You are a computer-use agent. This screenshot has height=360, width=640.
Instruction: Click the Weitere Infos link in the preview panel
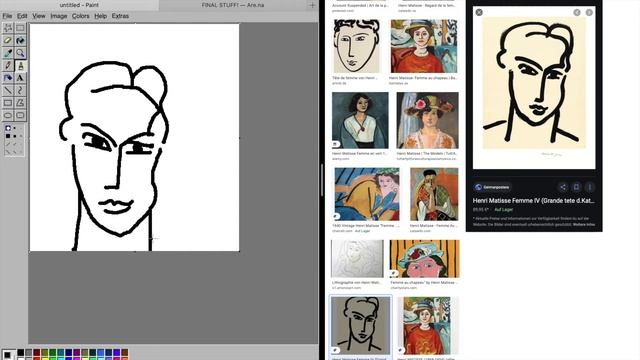(x=584, y=224)
